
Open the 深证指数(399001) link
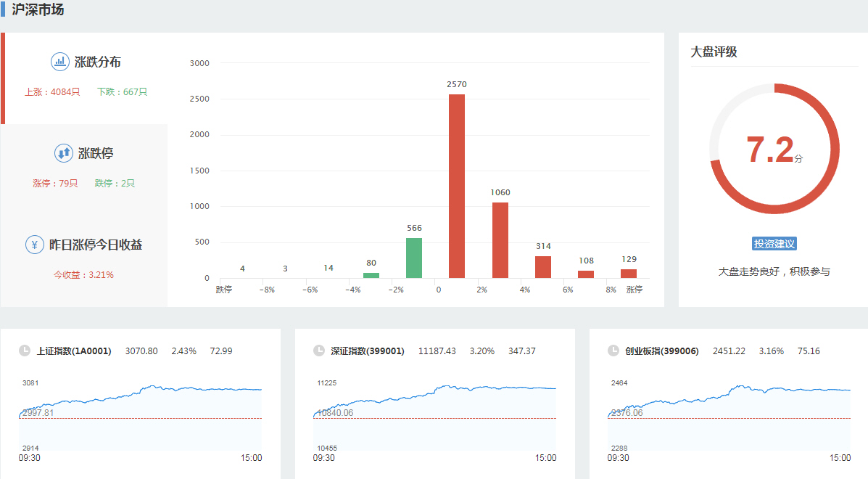pyautogui.click(x=368, y=351)
